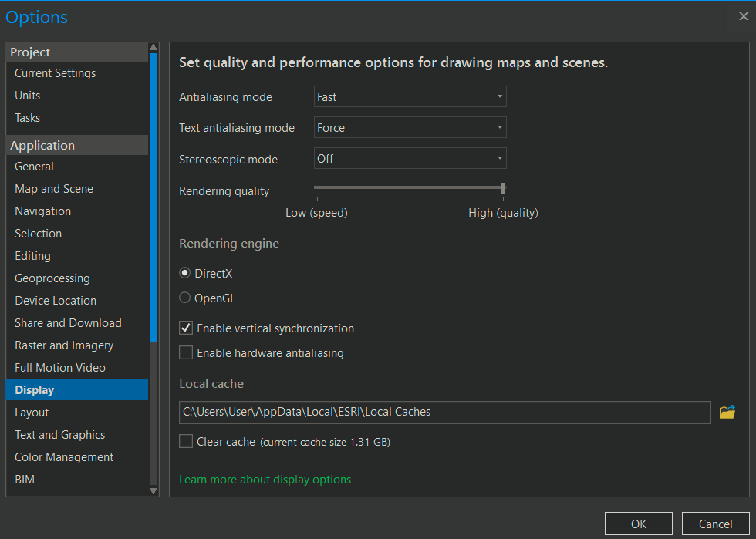Open the Geoprocessing options page
This screenshot has width=756, height=539.
click(x=52, y=278)
